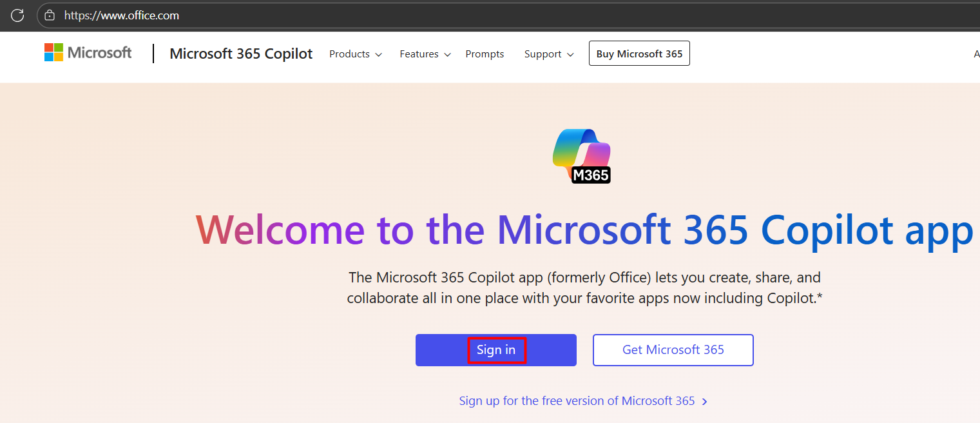Click the Welcome to Microsoft 365 Copilot heading
The image size is (980, 423).
click(584, 230)
